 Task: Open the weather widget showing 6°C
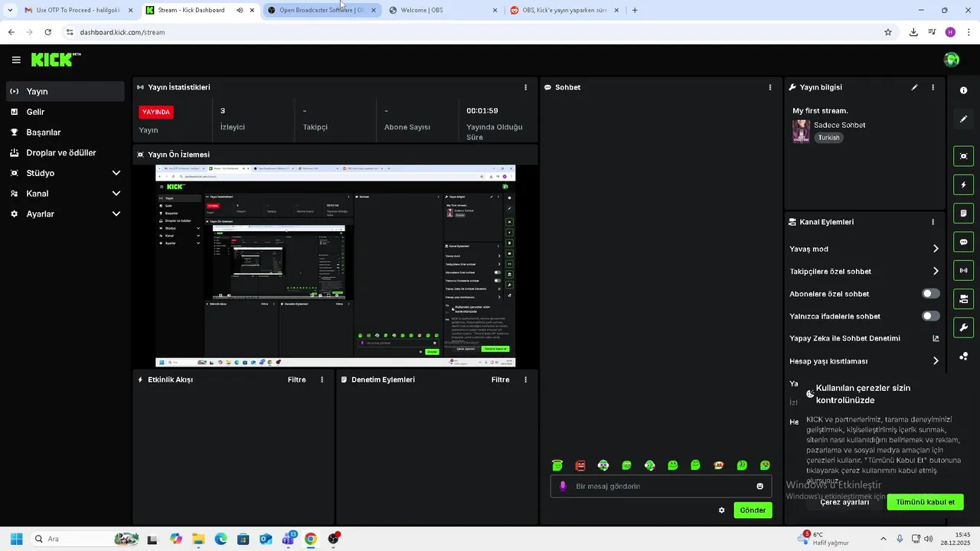point(823,539)
